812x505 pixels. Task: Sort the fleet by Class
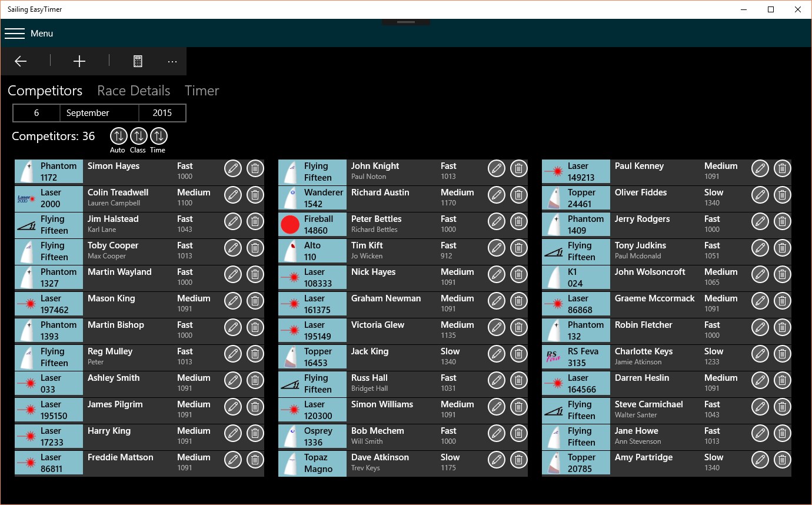(x=138, y=135)
